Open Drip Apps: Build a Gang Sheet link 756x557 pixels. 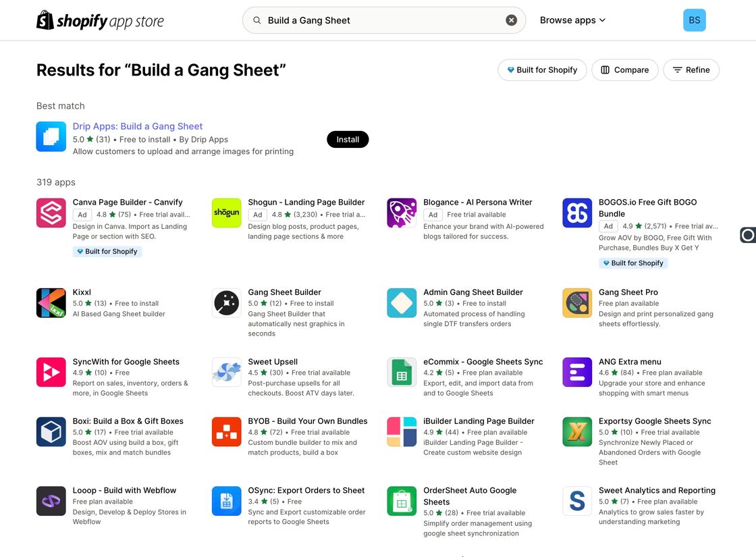pos(138,126)
